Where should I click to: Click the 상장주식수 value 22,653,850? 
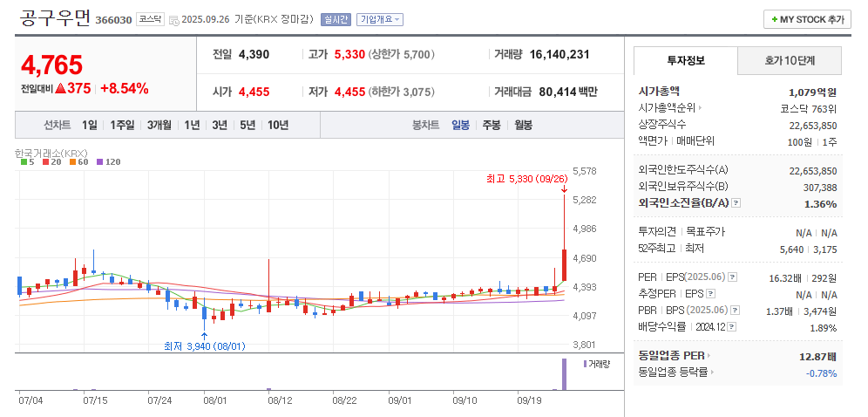click(812, 126)
